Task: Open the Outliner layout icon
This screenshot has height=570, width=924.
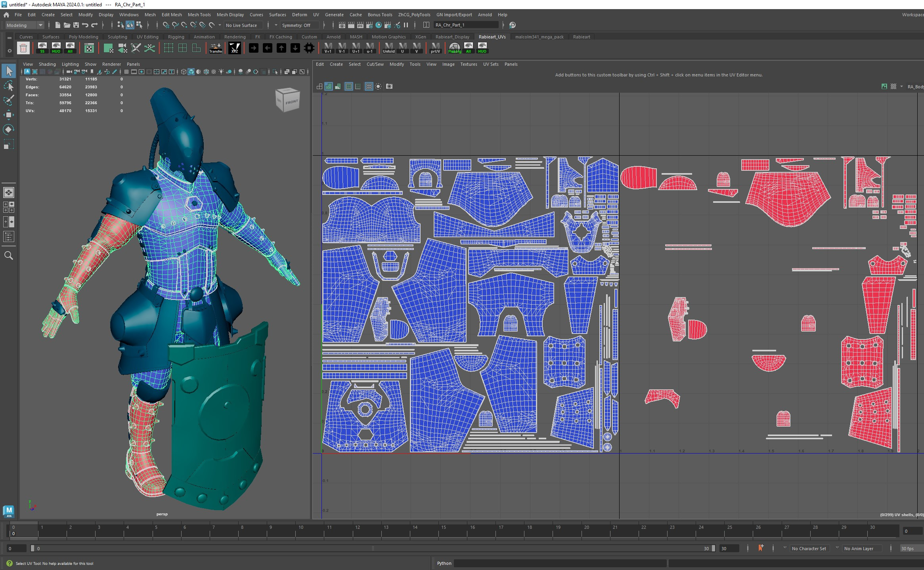Action: pos(8,236)
